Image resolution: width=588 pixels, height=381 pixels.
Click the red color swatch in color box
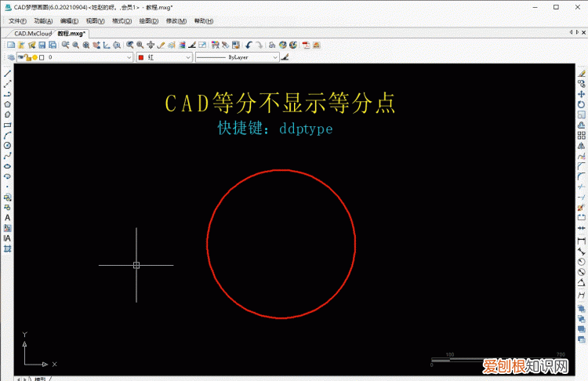point(141,57)
